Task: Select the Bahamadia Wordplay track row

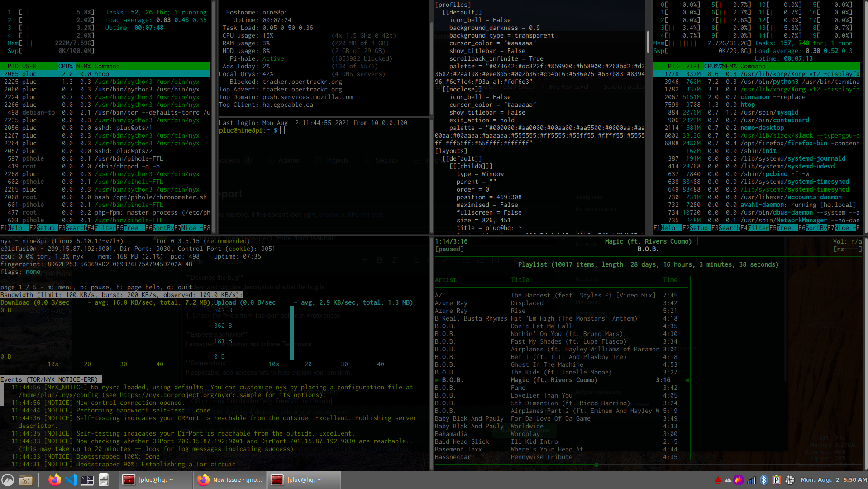Action: point(562,434)
